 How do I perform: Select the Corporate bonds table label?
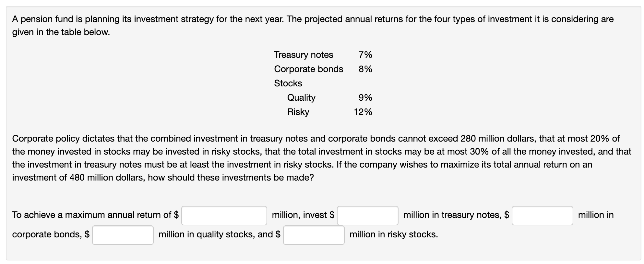pos(308,69)
